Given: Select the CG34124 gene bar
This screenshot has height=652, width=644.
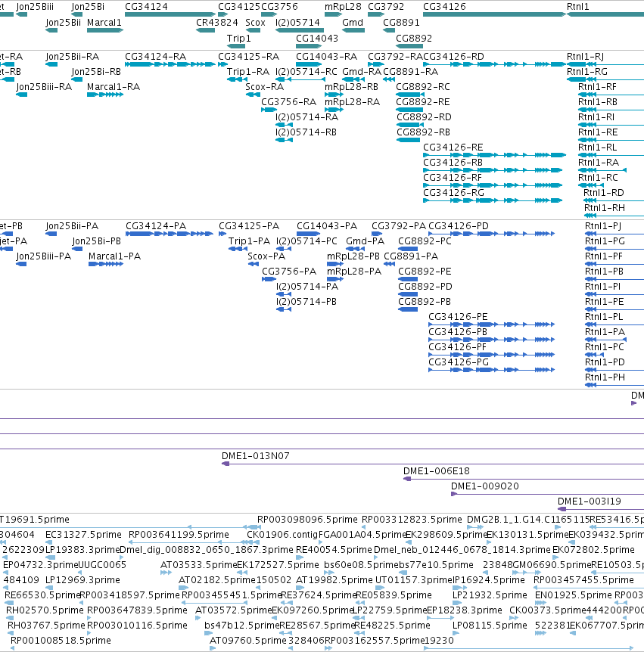Looking at the screenshot, I should 170,14.
